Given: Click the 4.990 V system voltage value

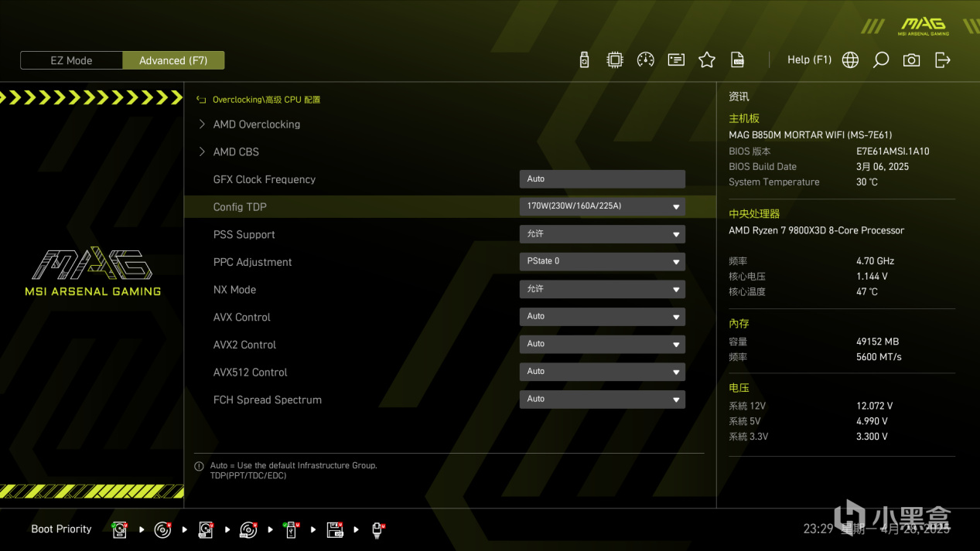Looking at the screenshot, I should pyautogui.click(x=872, y=421).
